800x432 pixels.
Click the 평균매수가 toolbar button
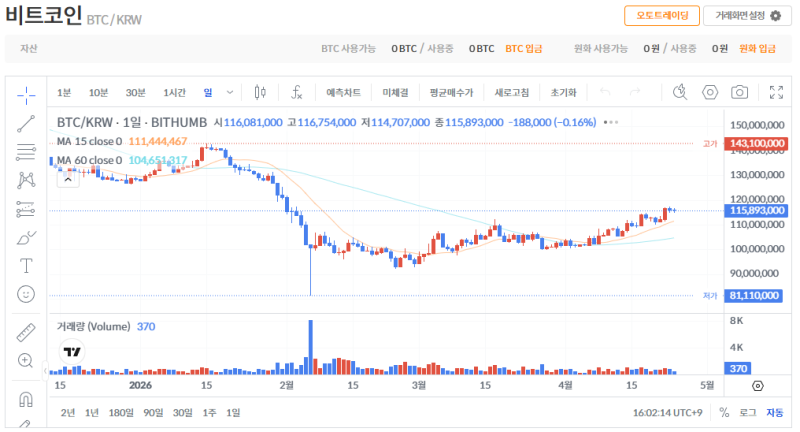pyautogui.click(x=451, y=92)
